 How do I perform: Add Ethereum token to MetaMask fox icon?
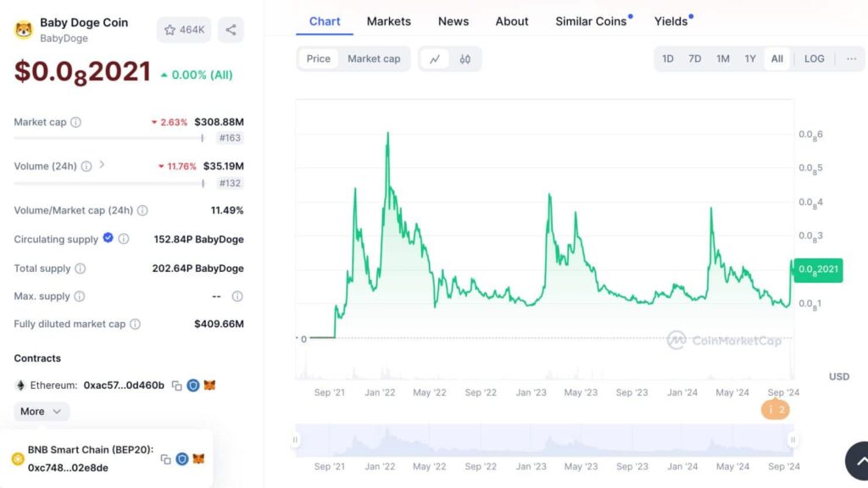209,385
